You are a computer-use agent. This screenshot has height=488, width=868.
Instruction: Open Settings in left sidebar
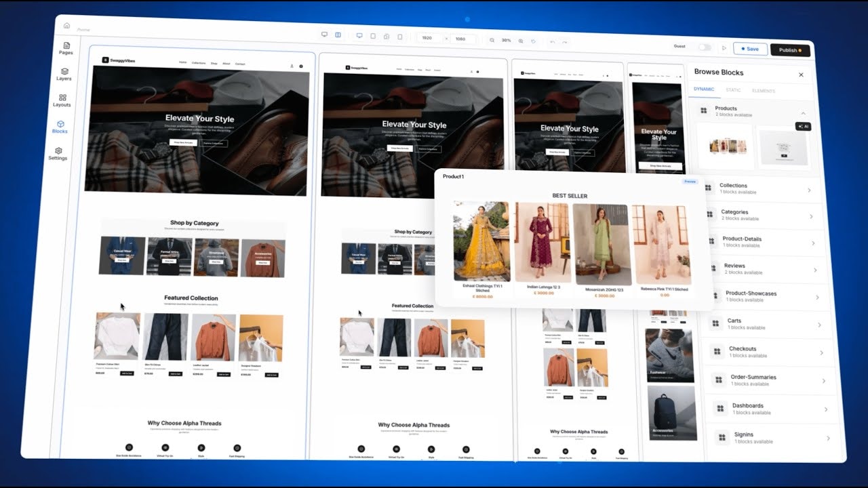(x=58, y=154)
